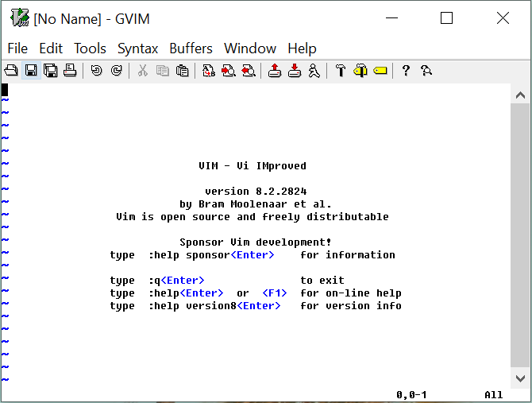Open the Syntax menu
Image resolution: width=532 pixels, height=403 pixels.
click(137, 48)
